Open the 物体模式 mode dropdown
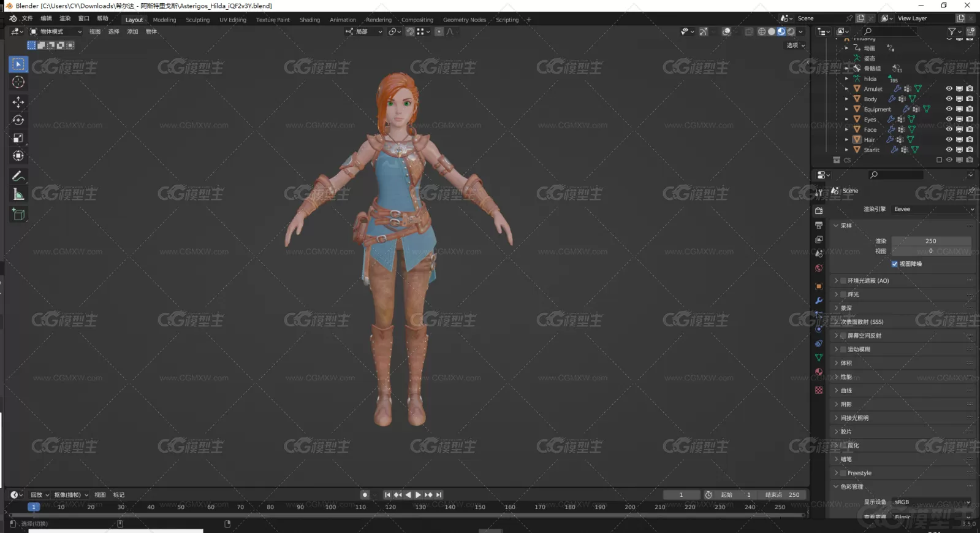 click(x=56, y=31)
